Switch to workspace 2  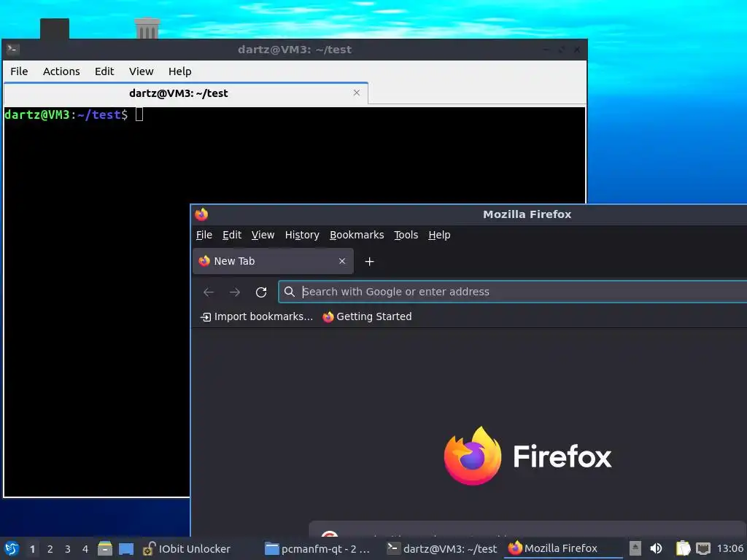coord(50,549)
